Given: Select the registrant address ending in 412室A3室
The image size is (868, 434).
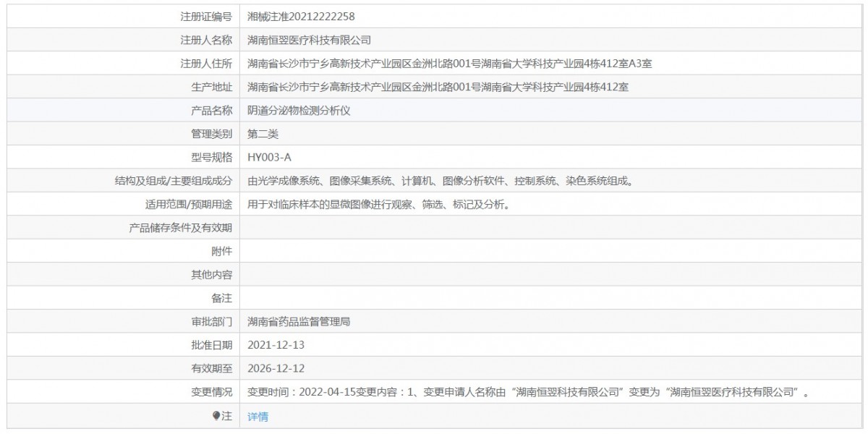Looking at the screenshot, I should 450,63.
